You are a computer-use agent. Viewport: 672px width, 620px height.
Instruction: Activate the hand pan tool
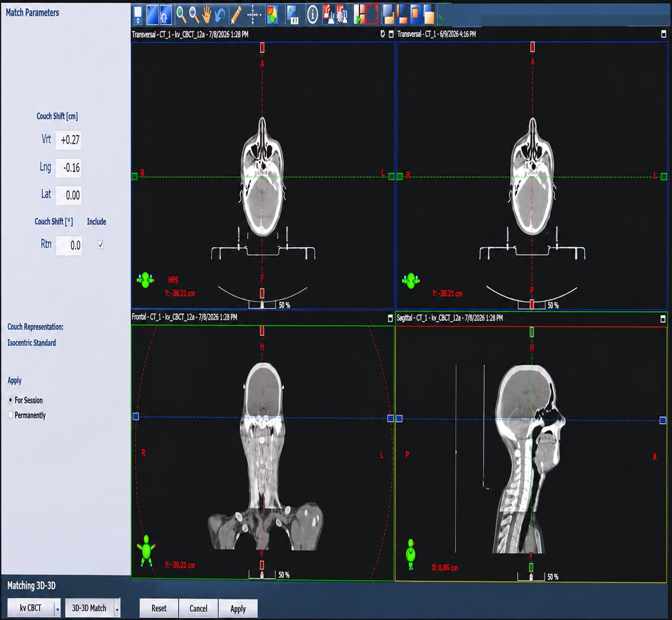click(207, 15)
